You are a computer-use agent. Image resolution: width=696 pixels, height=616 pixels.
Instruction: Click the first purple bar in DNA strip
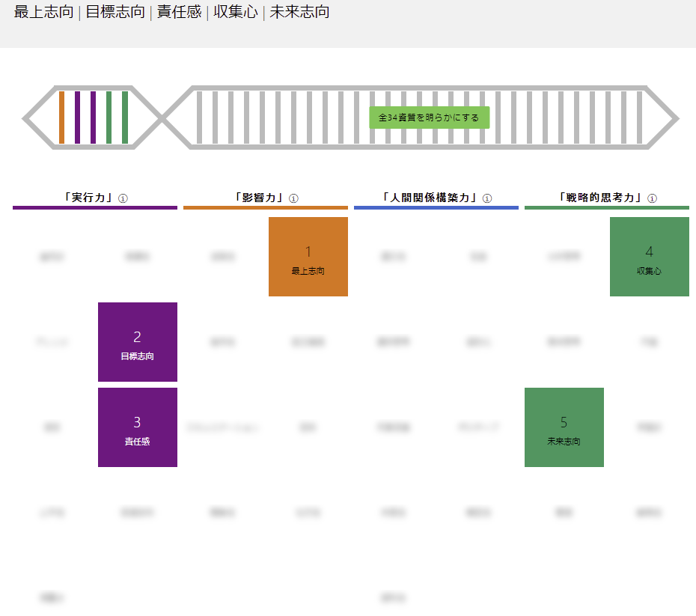pos(77,118)
